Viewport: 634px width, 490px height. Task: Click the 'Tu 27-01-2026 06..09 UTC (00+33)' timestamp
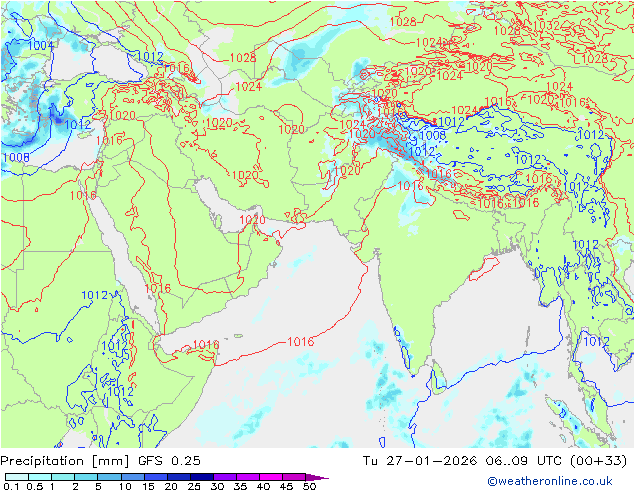click(495, 461)
